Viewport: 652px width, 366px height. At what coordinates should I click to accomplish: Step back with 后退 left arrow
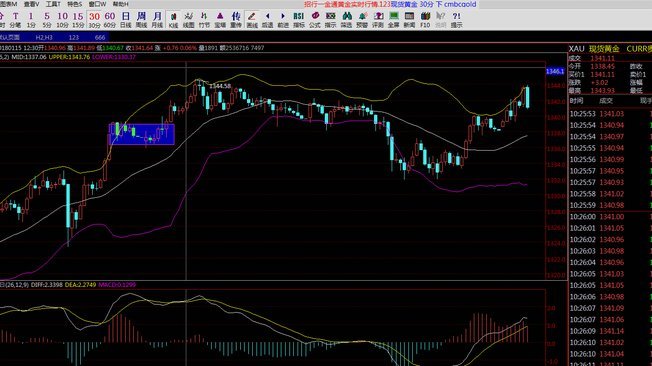(267, 20)
